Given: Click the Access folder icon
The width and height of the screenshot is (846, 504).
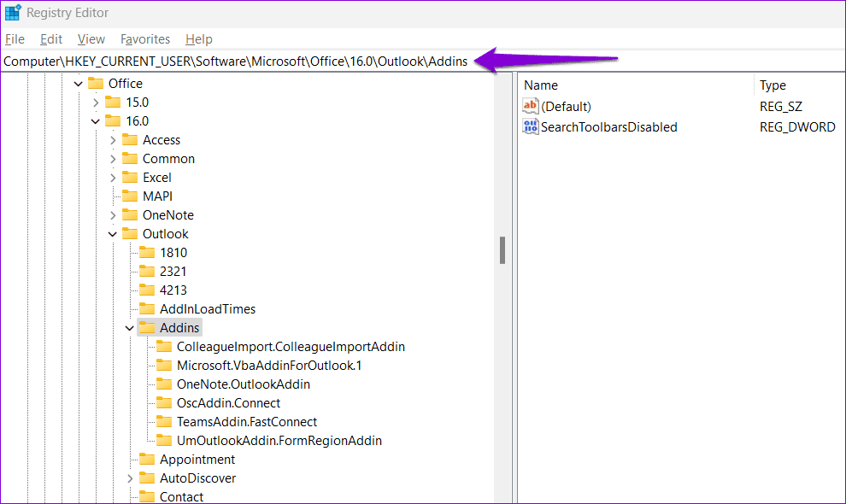Looking at the screenshot, I should click(x=130, y=140).
